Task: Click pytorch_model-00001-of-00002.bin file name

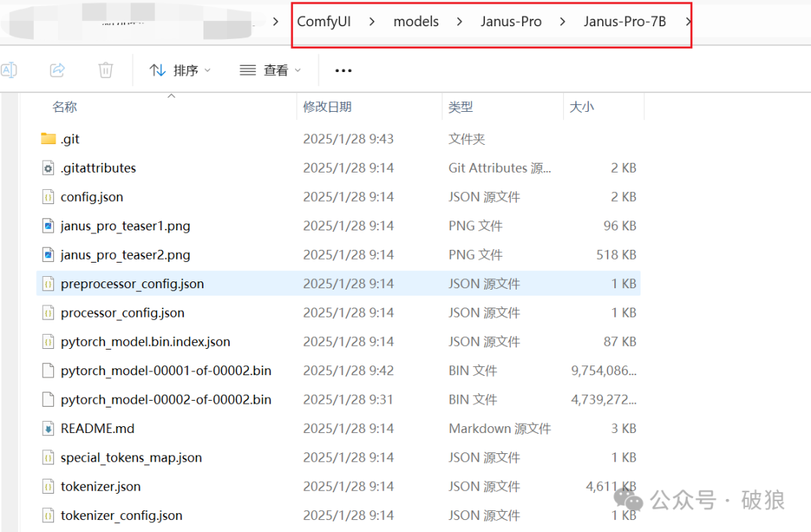Action: [166, 371]
